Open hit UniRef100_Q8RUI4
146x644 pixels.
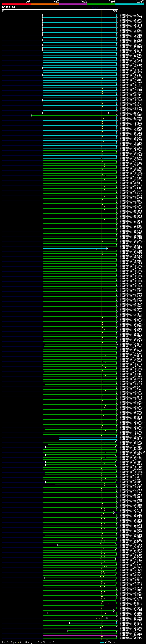131,50
